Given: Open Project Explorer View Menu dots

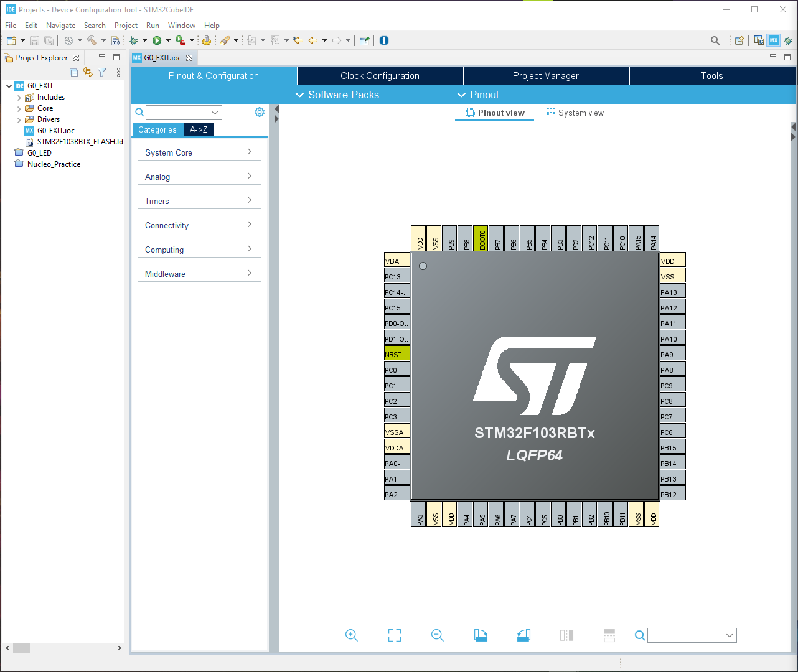Looking at the screenshot, I should (x=118, y=73).
